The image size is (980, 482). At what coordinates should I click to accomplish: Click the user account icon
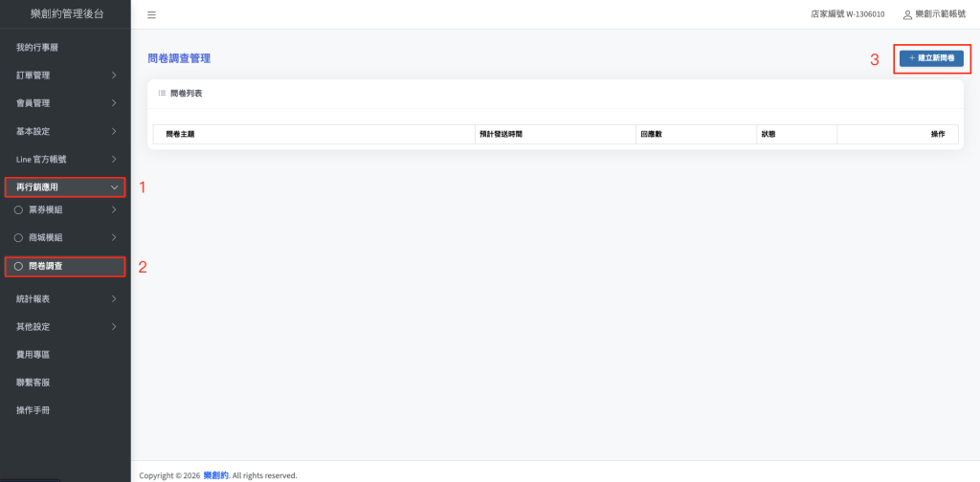907,15
